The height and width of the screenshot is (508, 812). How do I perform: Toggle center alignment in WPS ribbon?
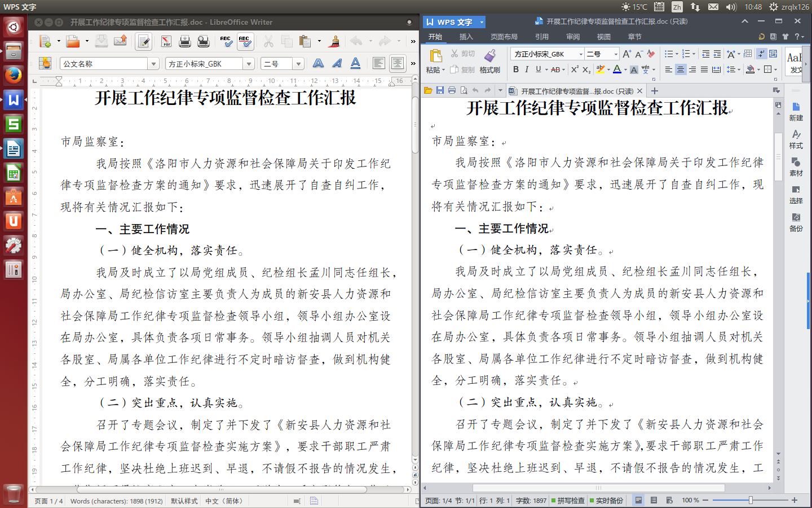click(681, 69)
